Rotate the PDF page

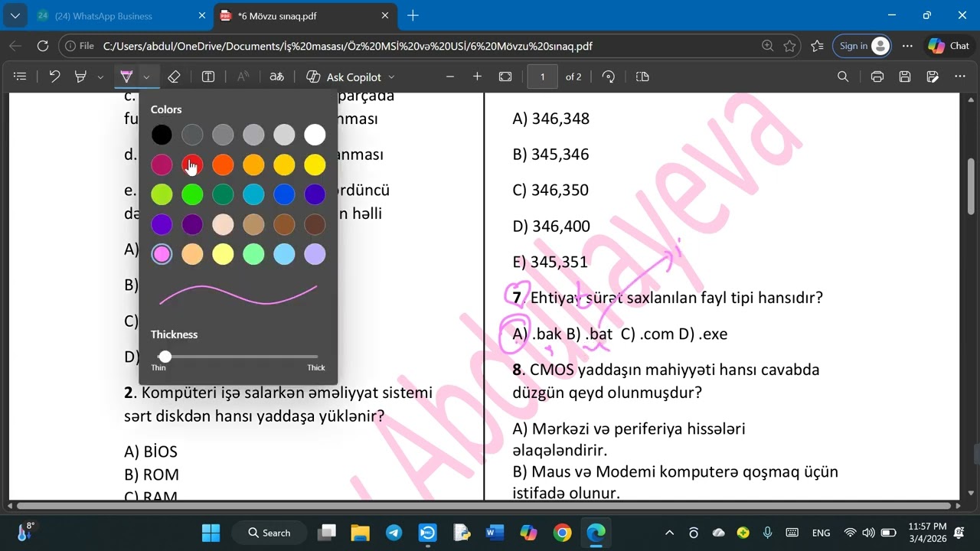(609, 77)
